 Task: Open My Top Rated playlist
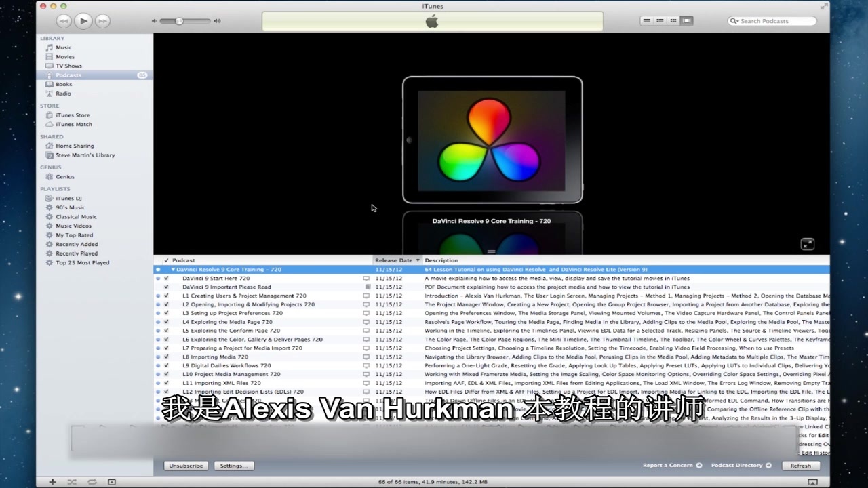74,235
